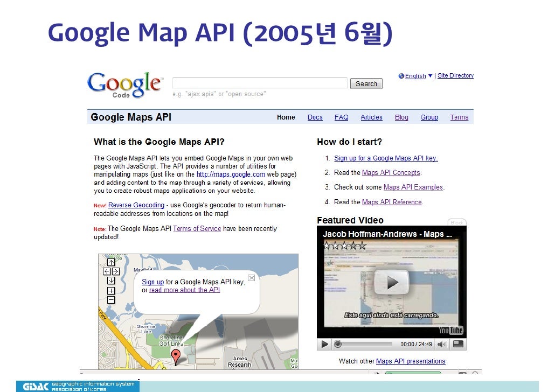Close the map info balloon
This screenshot has width=555, height=392.
pos(251,278)
